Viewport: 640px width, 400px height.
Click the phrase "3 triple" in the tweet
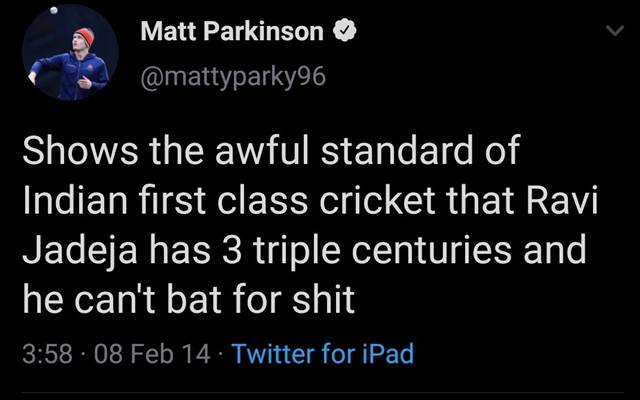282,251
